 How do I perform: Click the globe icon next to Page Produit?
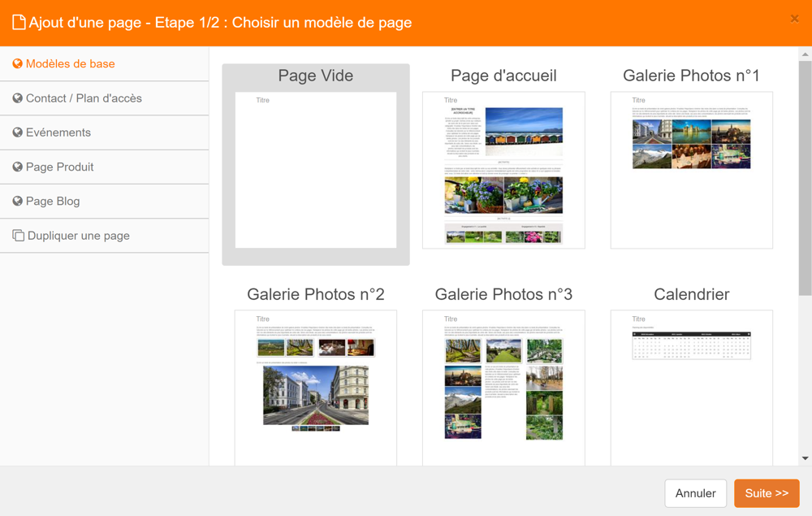(x=17, y=167)
